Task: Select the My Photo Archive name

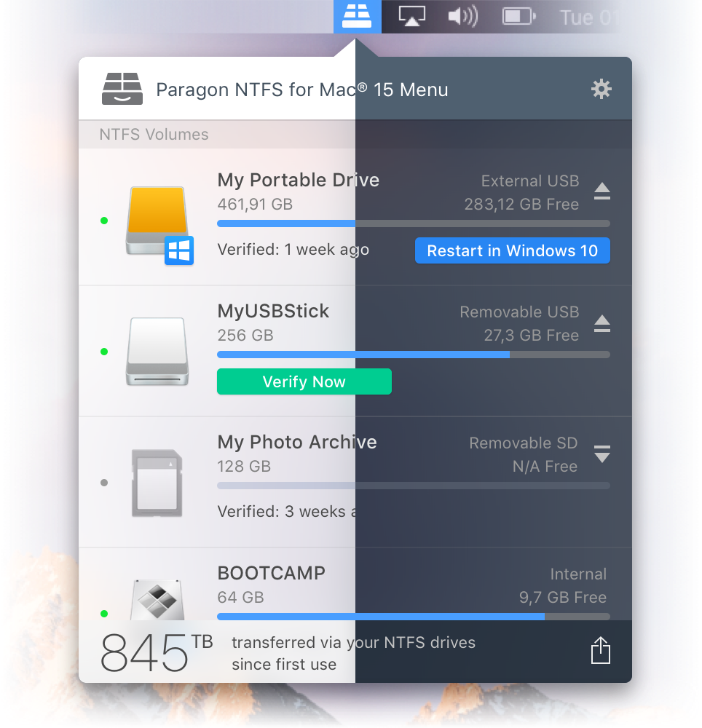Action: (297, 443)
